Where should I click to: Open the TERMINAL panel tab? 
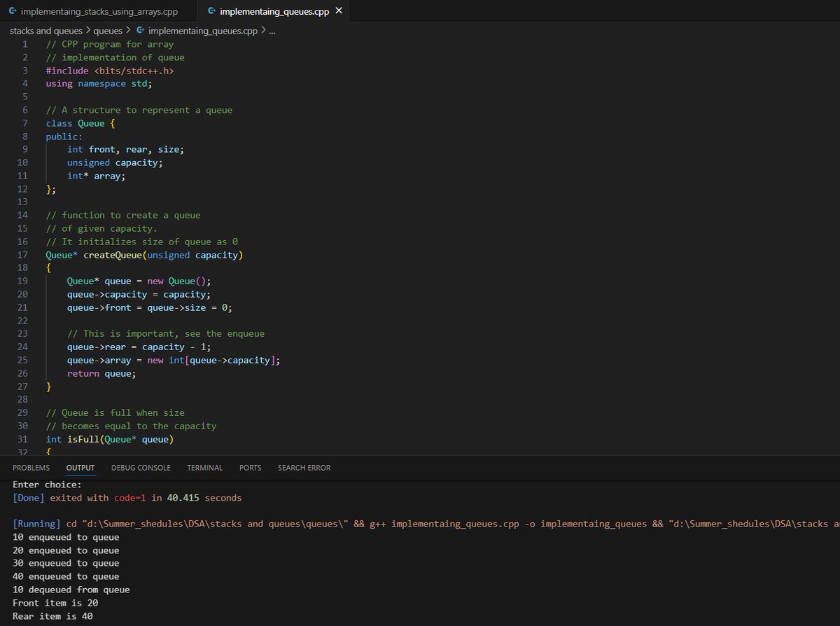pyautogui.click(x=205, y=468)
